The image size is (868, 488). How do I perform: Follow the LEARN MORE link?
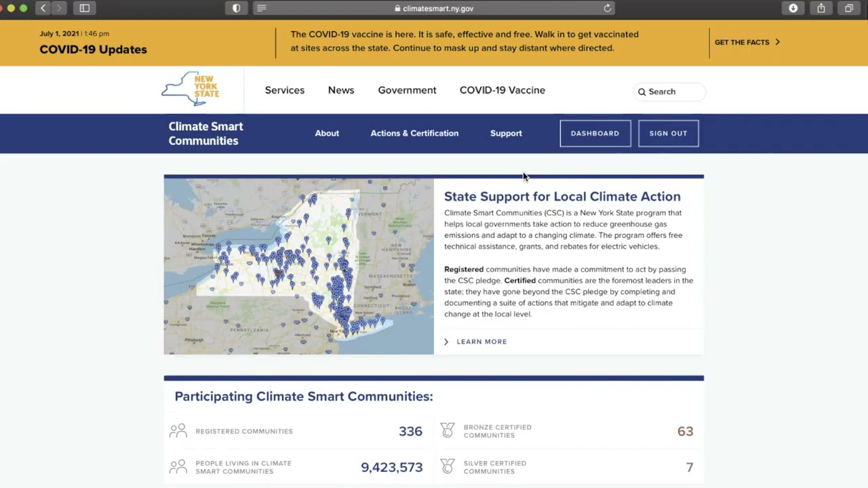(x=475, y=342)
